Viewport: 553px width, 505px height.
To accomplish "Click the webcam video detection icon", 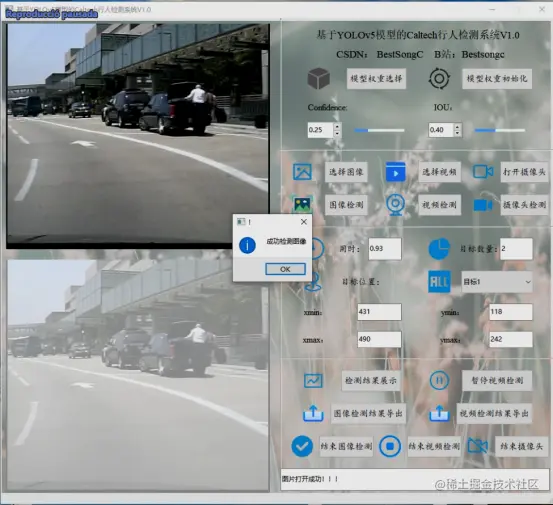I will coord(395,205).
